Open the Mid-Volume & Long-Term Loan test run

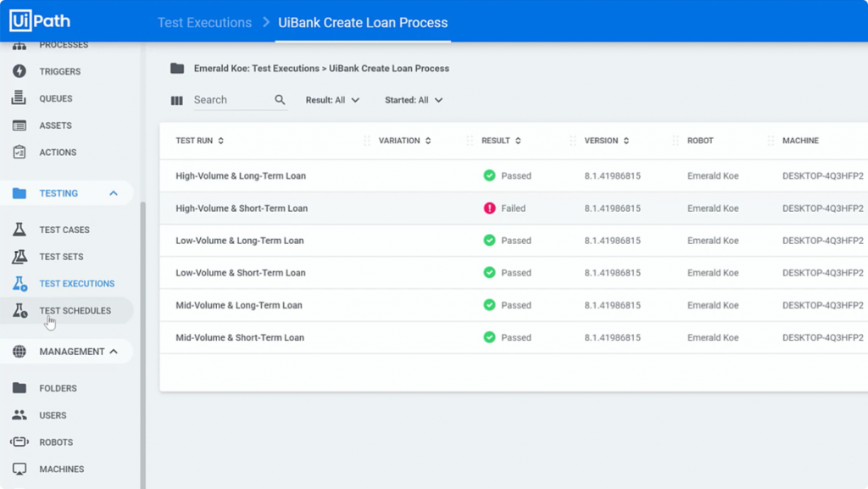(x=239, y=305)
